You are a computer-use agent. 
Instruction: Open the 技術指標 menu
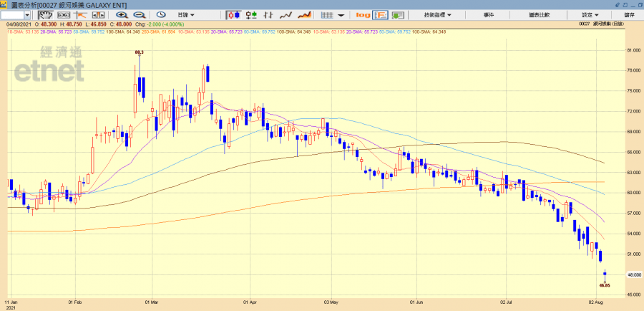pyautogui.click(x=437, y=14)
